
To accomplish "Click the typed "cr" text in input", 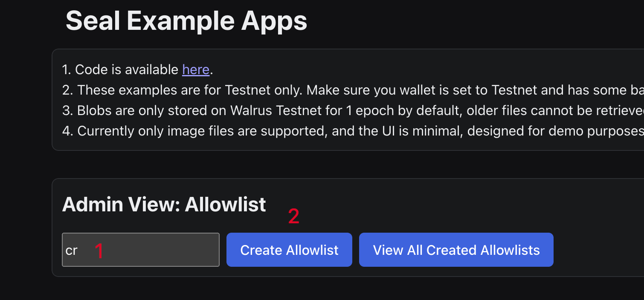I will [71, 251].
